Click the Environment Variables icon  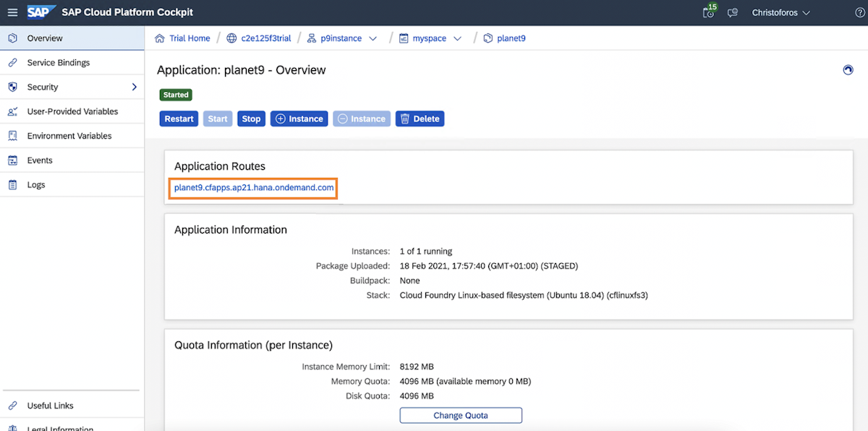(12, 136)
